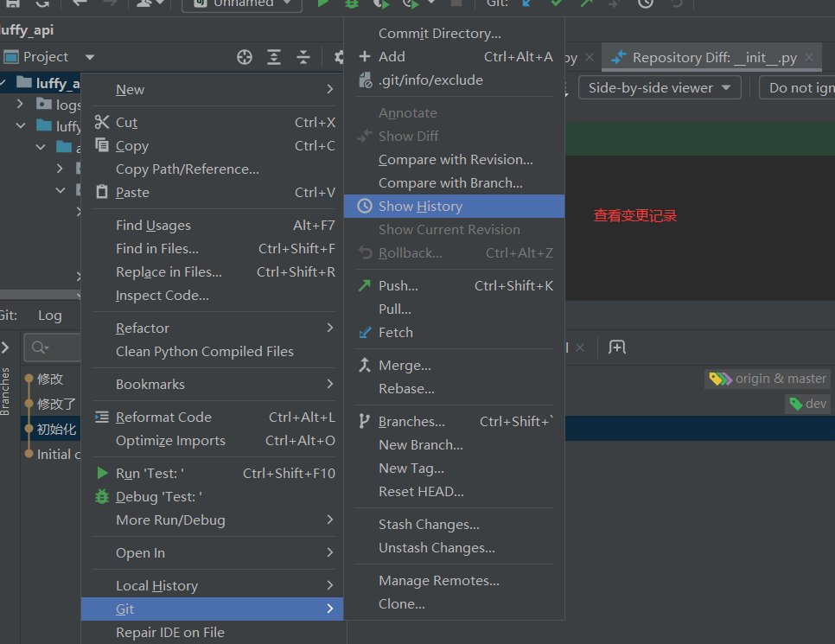Expand More Run/Debug submenu

tap(213, 520)
